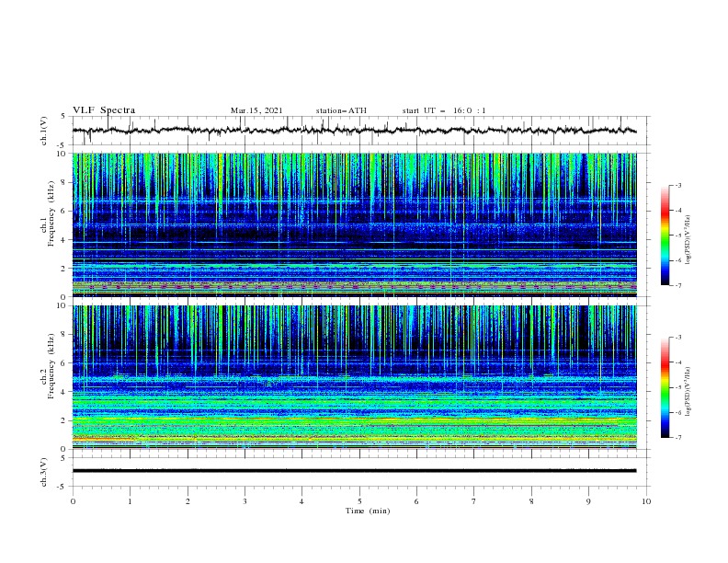Viewport: 728px width, 563px height.
Task: Click the "-3" label on ch.1 colorbar
Action: (678, 185)
